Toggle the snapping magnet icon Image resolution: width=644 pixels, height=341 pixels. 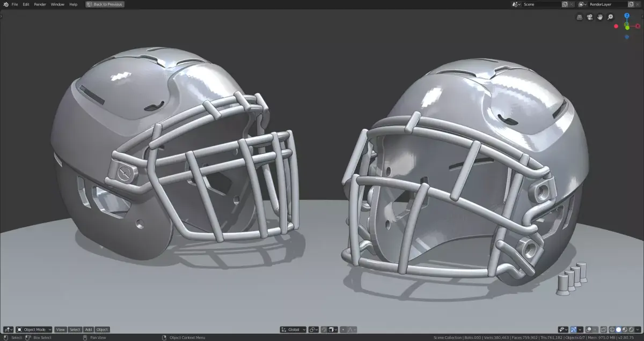[x=324, y=330]
